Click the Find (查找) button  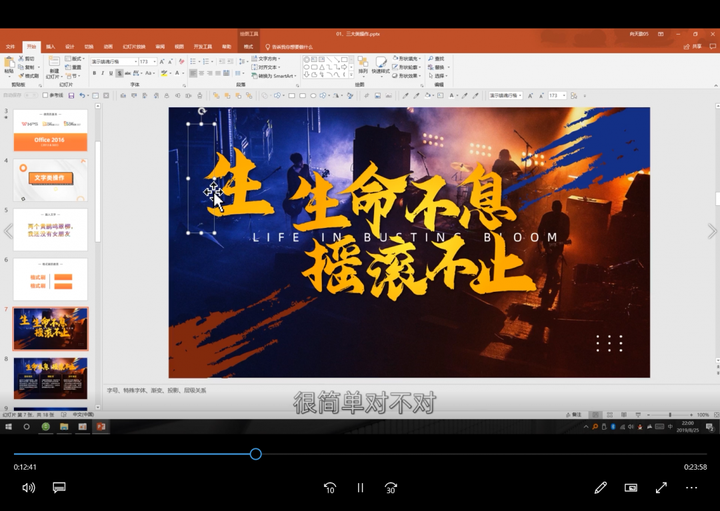pyautogui.click(x=436, y=59)
